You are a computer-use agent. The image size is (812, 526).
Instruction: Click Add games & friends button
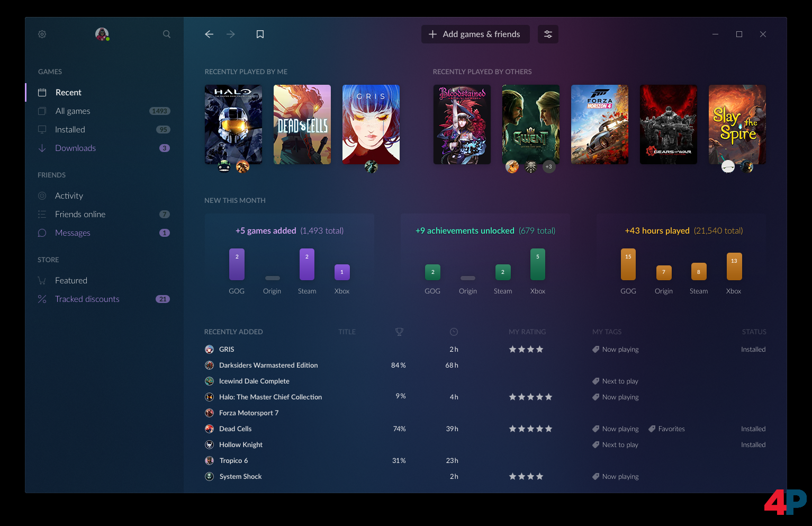pos(475,34)
